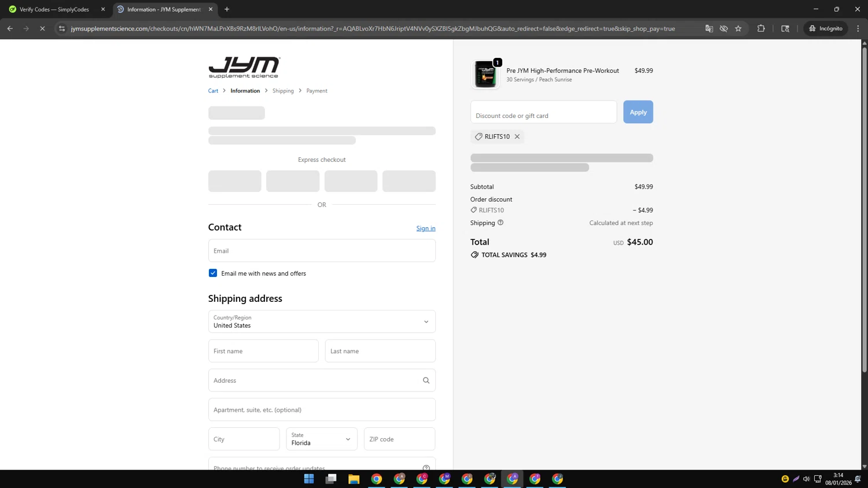Close the Verify Codes SimplyCodes tab
868x488 pixels.
pyautogui.click(x=103, y=9)
